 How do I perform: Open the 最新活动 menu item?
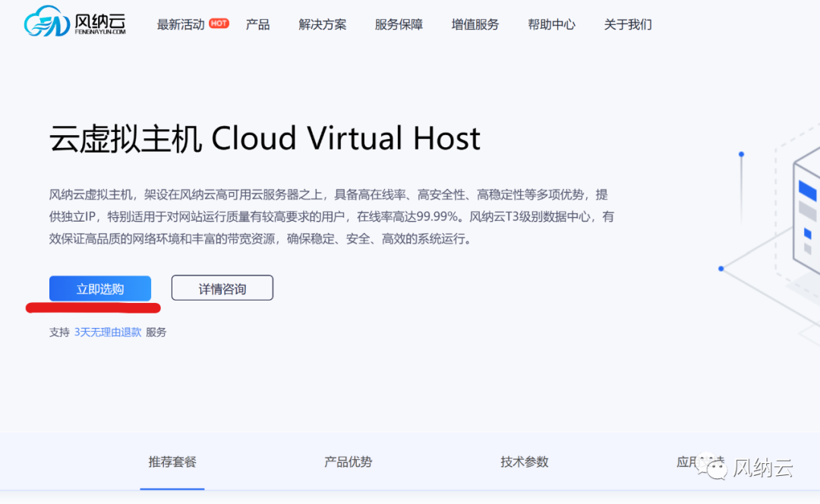[181, 24]
